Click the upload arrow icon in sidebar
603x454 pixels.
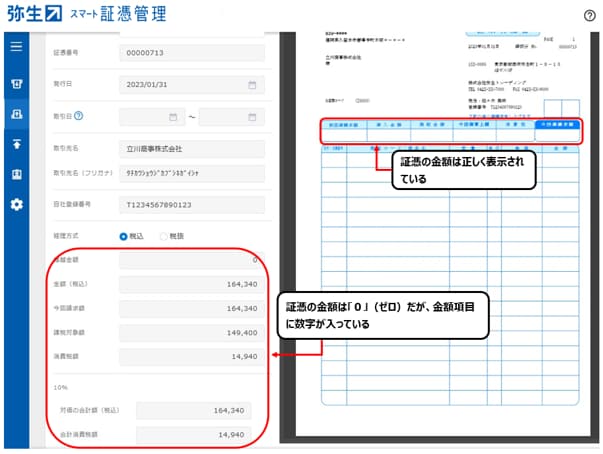point(16,144)
